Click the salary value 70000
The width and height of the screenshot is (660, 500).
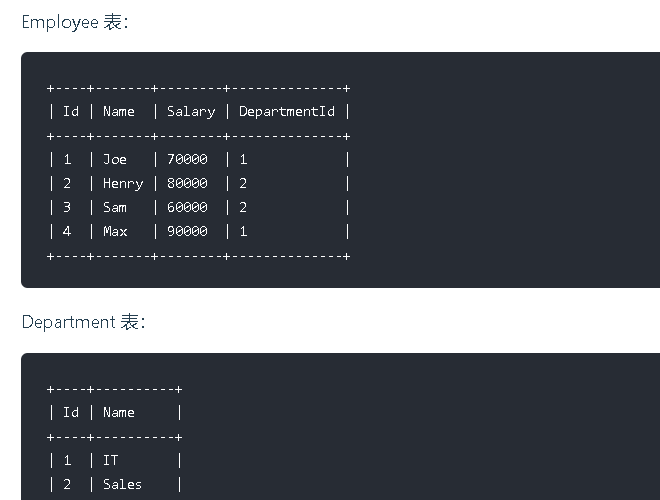187,159
